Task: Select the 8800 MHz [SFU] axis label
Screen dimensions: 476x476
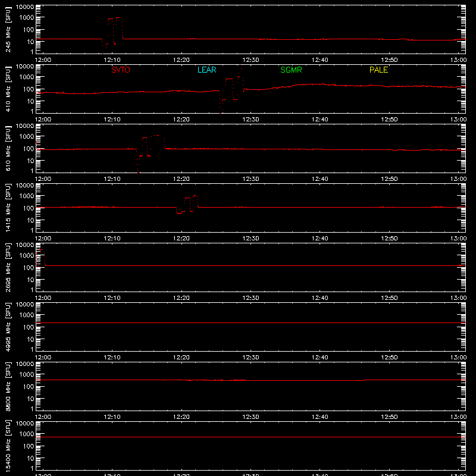Action: 8,386
